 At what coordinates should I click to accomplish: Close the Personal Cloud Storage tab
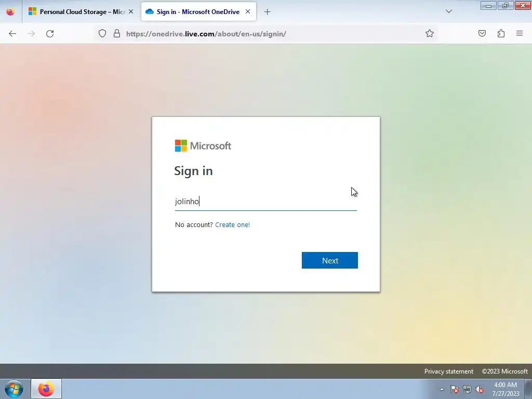(x=131, y=11)
